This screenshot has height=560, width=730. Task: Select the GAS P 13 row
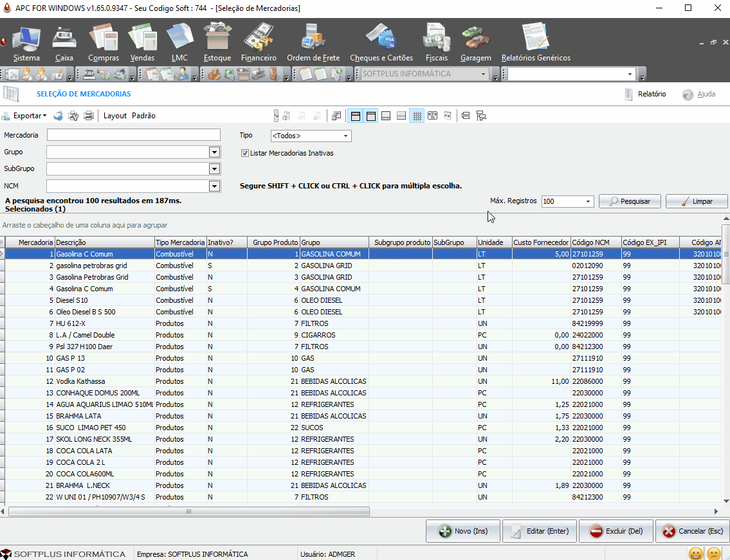[x=363, y=358]
